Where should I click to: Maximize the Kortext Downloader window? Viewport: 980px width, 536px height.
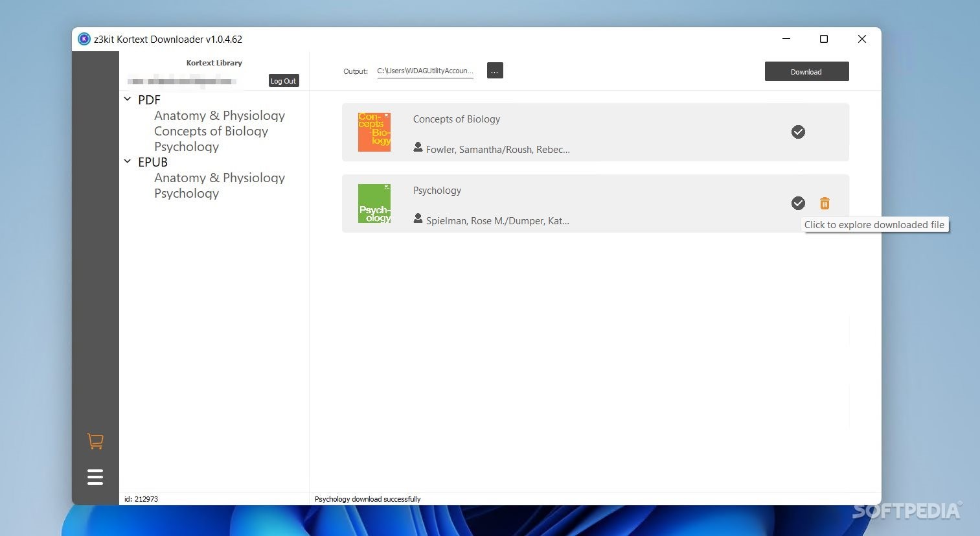coord(824,39)
